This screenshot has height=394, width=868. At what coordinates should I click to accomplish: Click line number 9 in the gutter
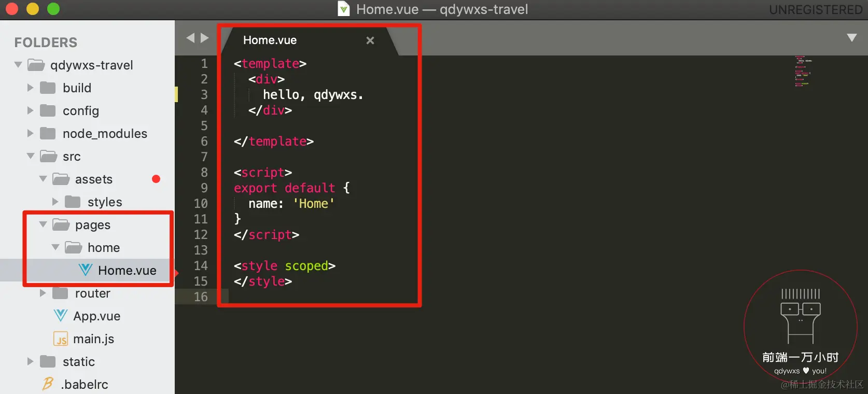click(x=204, y=188)
